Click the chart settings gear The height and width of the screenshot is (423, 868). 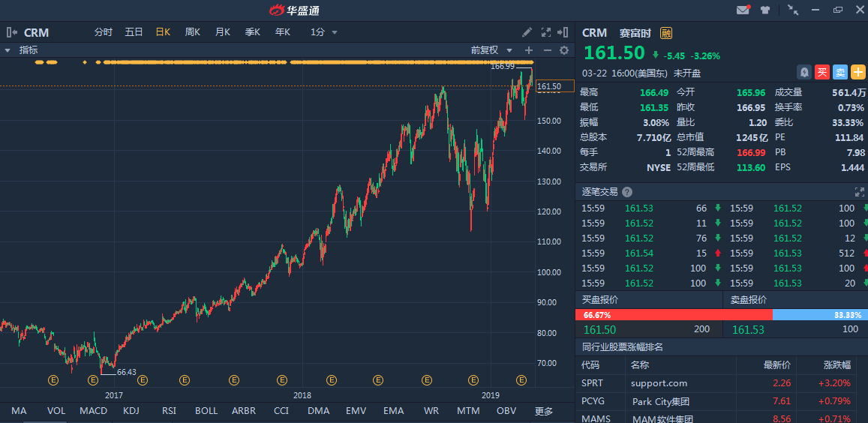tap(564, 50)
